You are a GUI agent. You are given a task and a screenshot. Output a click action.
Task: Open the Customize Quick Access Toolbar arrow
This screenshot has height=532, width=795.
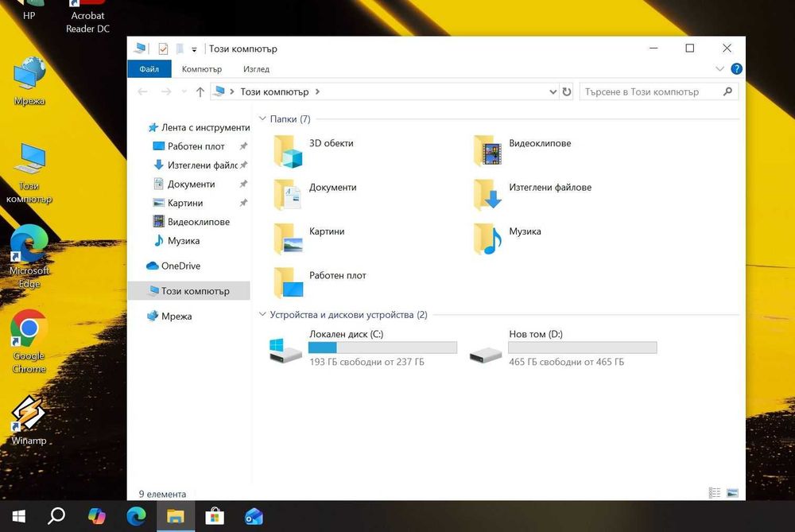coord(194,49)
